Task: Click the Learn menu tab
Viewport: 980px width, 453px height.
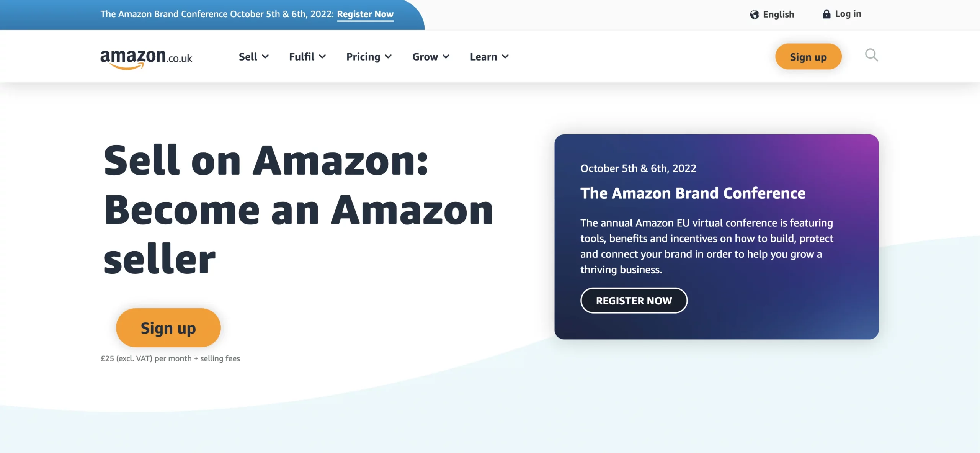Action: [490, 56]
